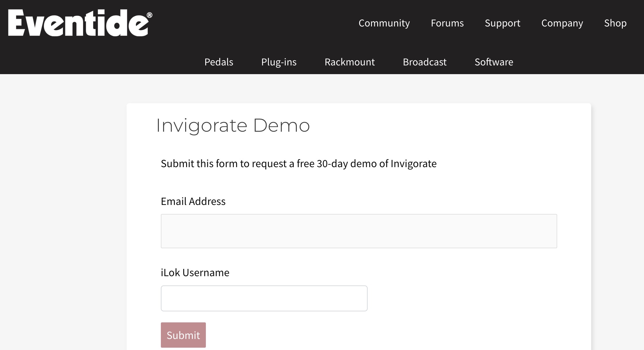The height and width of the screenshot is (350, 644).
Task: Click into the iLok Username field
Action: [264, 298]
